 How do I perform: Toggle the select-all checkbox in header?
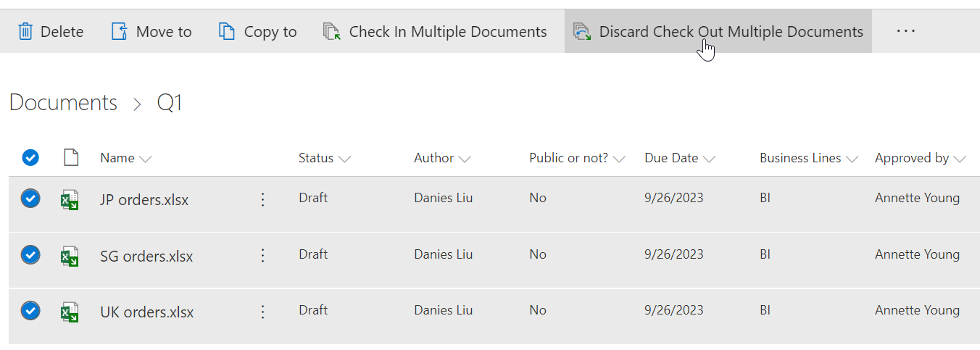click(30, 157)
